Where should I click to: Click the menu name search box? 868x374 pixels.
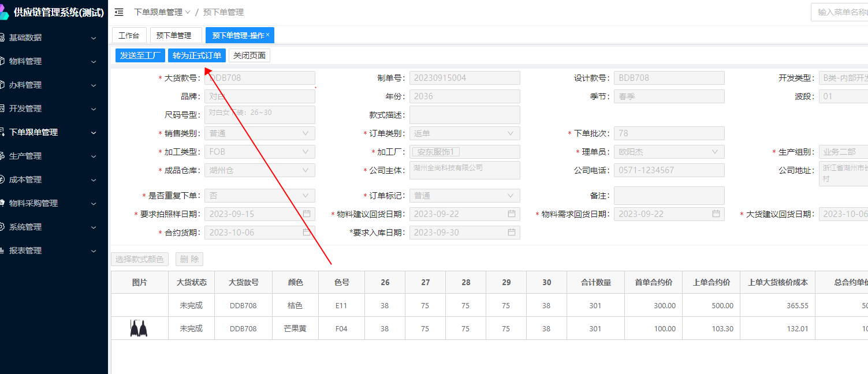click(840, 12)
